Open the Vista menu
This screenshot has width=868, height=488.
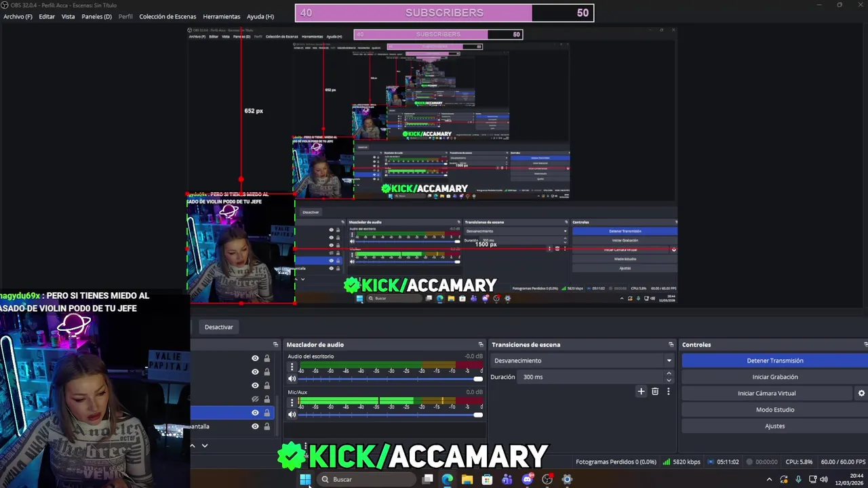[x=68, y=16]
